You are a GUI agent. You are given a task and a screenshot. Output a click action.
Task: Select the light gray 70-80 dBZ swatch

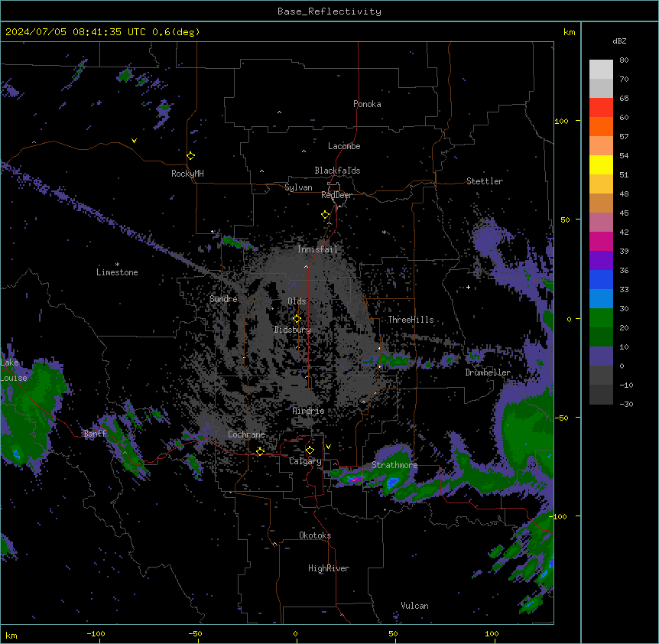pyautogui.click(x=601, y=70)
